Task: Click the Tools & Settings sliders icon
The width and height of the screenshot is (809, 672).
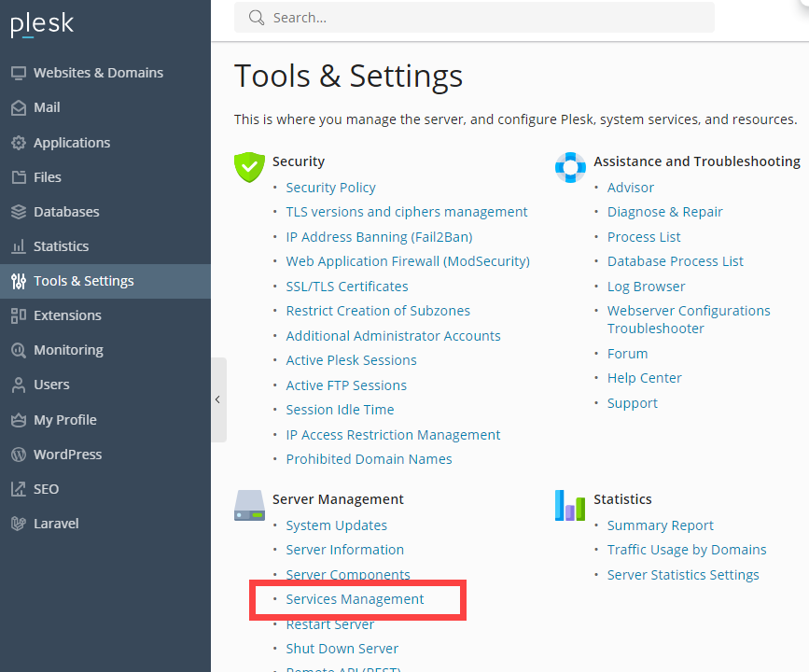Action: pyautogui.click(x=19, y=281)
